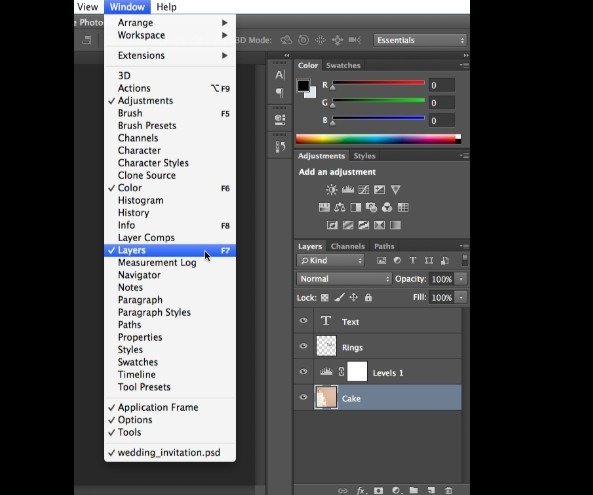Add an Exposure adjustment
Screen dimensions: 593x495
[x=379, y=189]
